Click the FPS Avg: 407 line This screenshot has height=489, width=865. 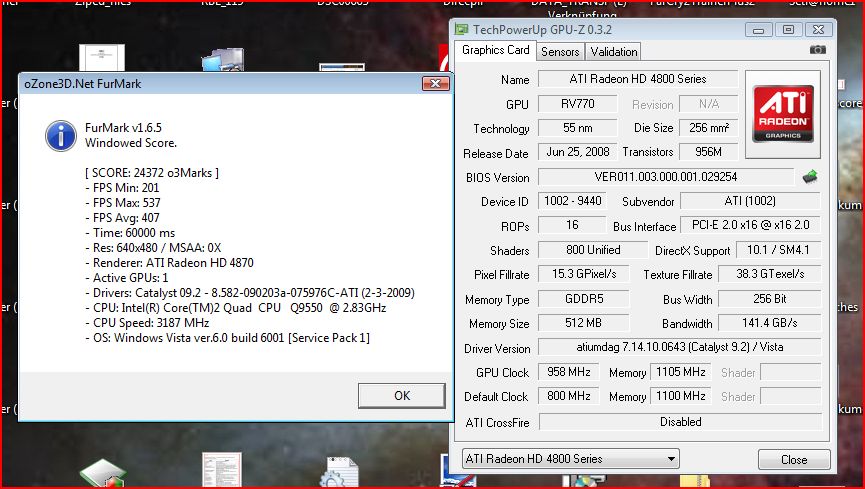point(122,217)
